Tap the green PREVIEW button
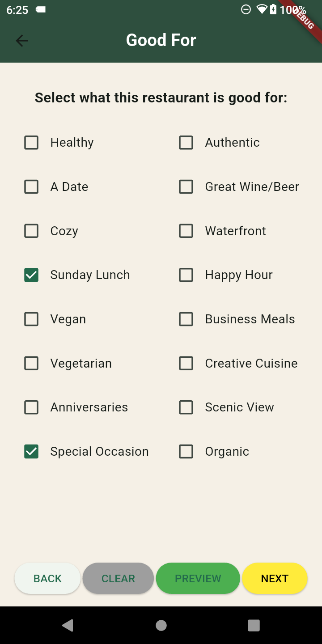Viewport: 322px width, 644px height. [x=198, y=578]
